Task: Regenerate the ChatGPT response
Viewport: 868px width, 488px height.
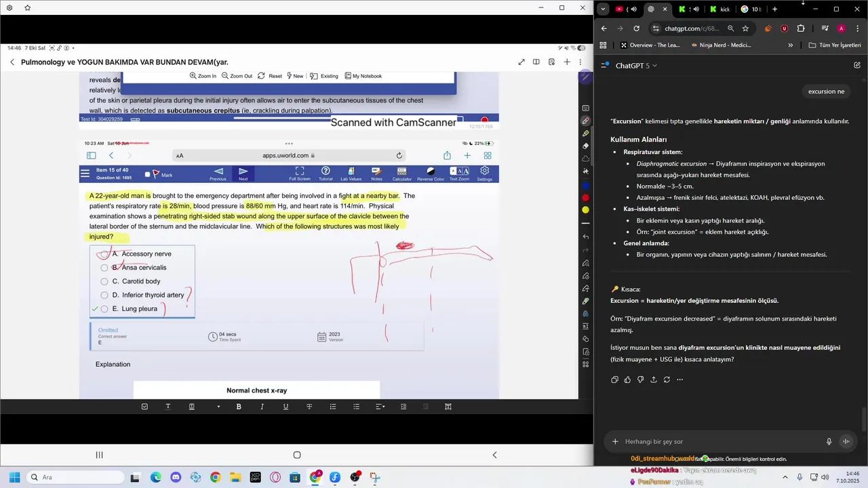Action: click(667, 380)
